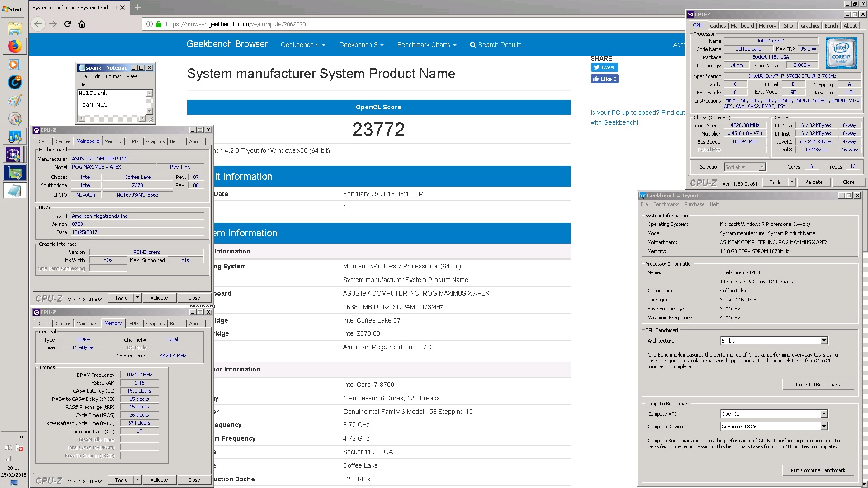The height and width of the screenshot is (488, 868).
Task: View site information icon in address bar
Action: pos(150,24)
